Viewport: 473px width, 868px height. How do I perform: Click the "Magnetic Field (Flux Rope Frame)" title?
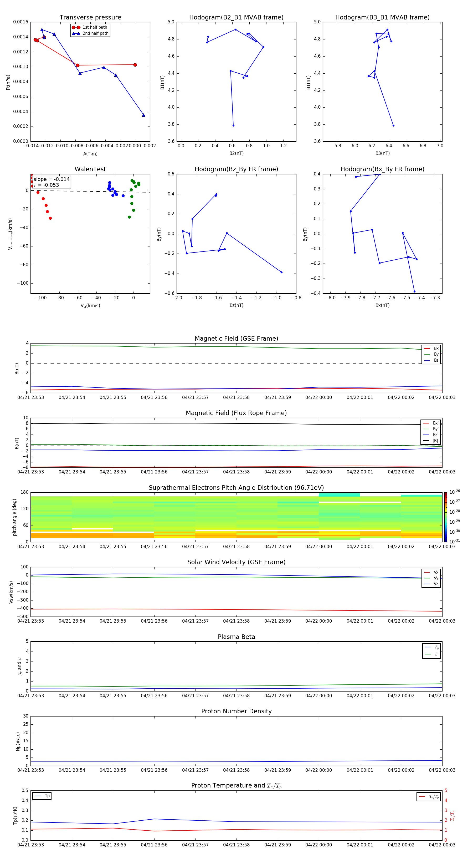(x=236, y=413)
